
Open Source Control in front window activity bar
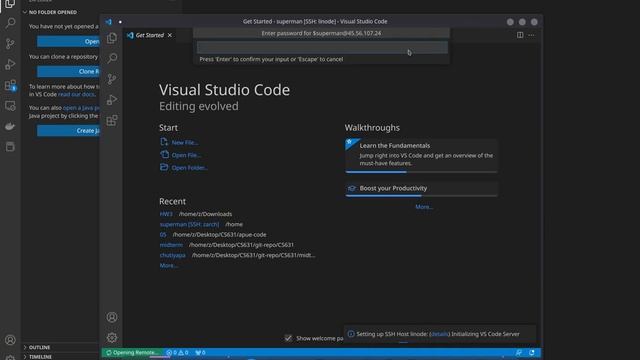tap(112, 79)
